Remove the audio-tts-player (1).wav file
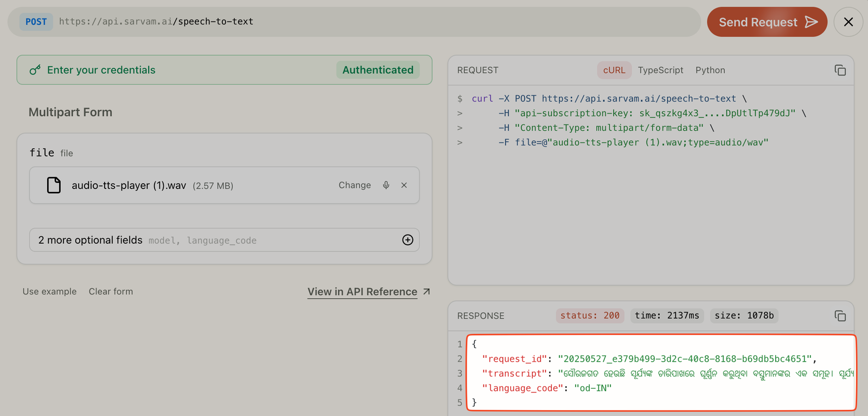Viewport: 868px width, 416px height. pos(404,185)
